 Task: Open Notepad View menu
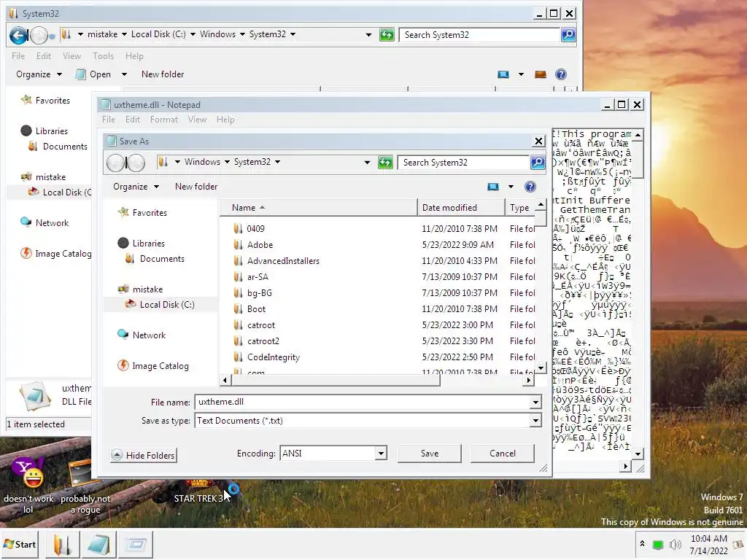point(197,120)
